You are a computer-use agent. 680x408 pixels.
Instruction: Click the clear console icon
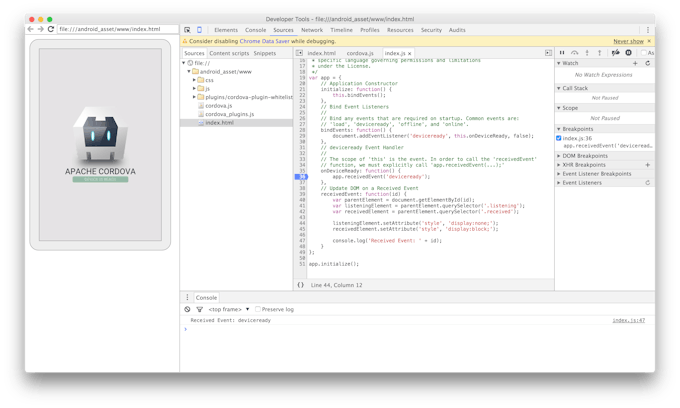[187, 309]
